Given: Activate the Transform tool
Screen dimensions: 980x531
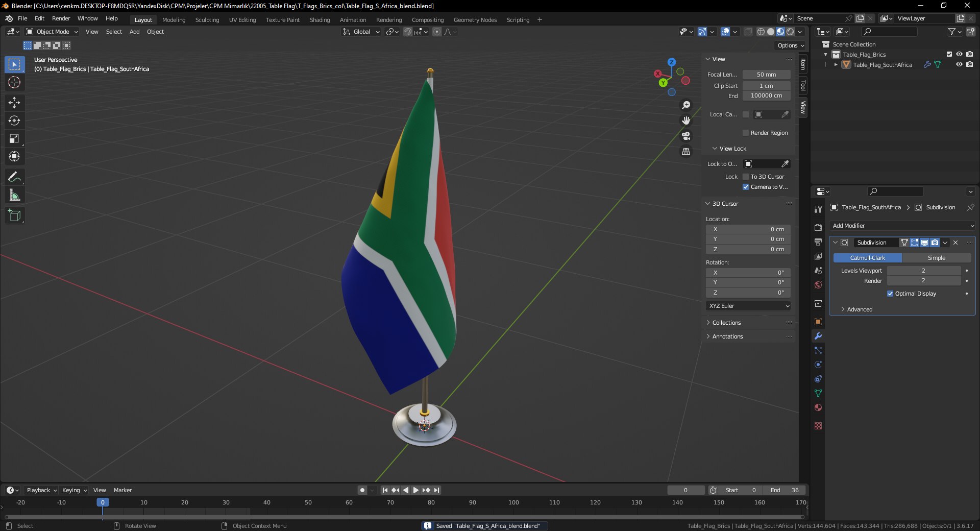Looking at the screenshot, I should point(14,156).
